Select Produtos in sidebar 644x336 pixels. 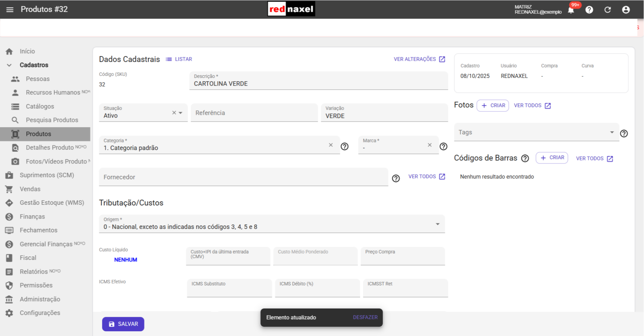coord(45,134)
